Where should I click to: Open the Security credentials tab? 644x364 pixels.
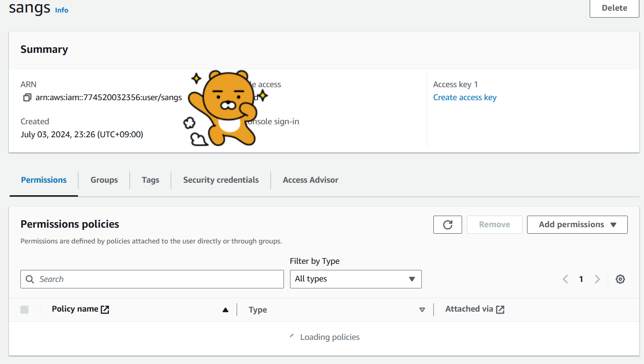tap(221, 180)
